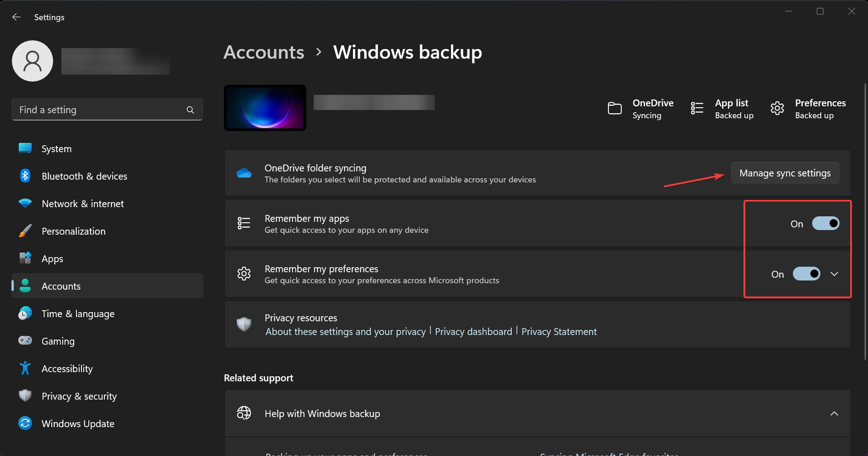The image size is (868, 456).
Task: Maximize the Settings window
Action: (820, 11)
